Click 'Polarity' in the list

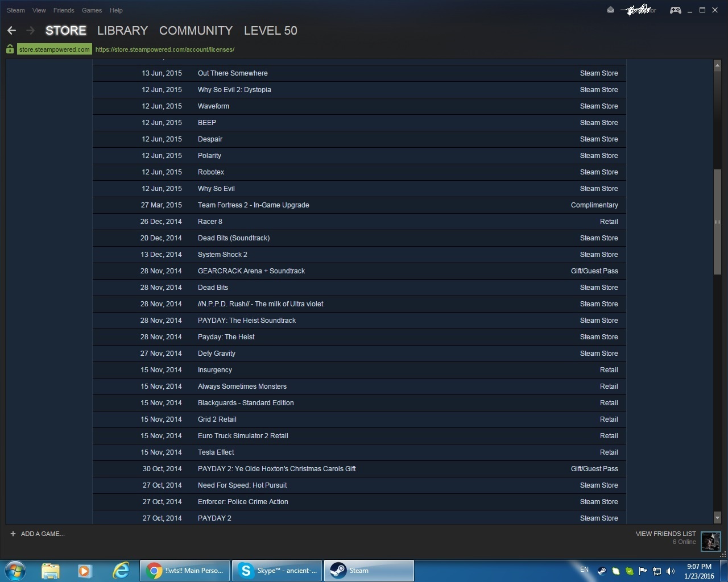(x=359, y=156)
